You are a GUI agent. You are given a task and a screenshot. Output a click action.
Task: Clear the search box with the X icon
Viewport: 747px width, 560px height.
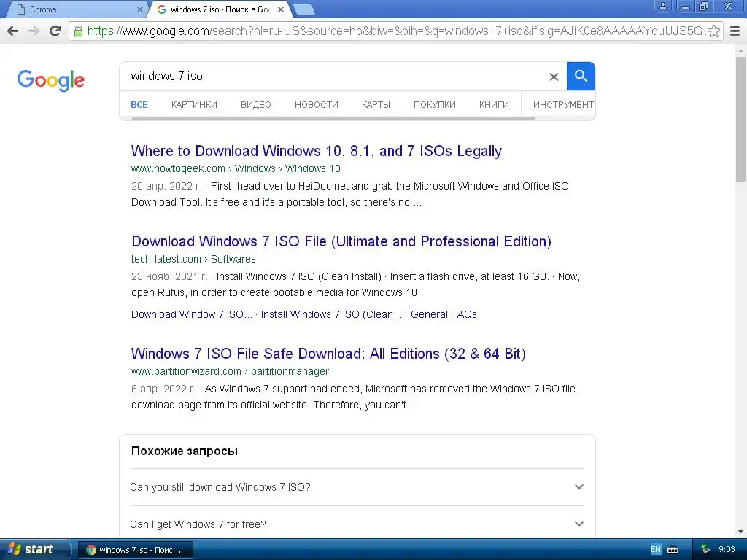tap(554, 77)
